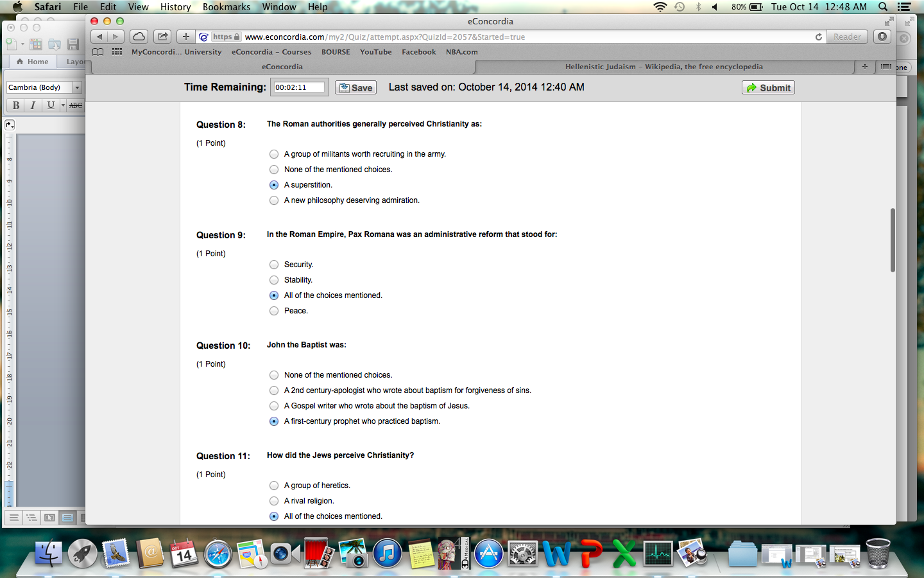Choose the "Peace." answer for Question 9
The image size is (924, 578).
pyautogui.click(x=274, y=311)
